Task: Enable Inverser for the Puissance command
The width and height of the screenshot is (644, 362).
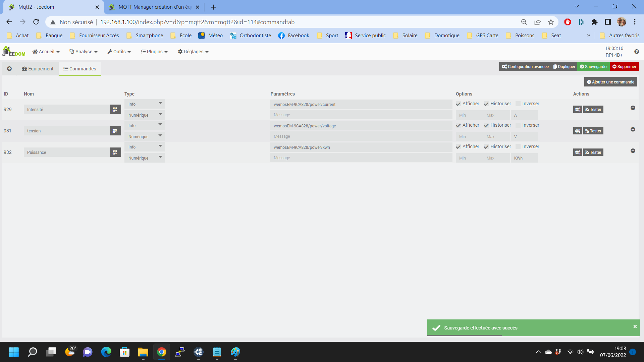Action: click(518, 147)
